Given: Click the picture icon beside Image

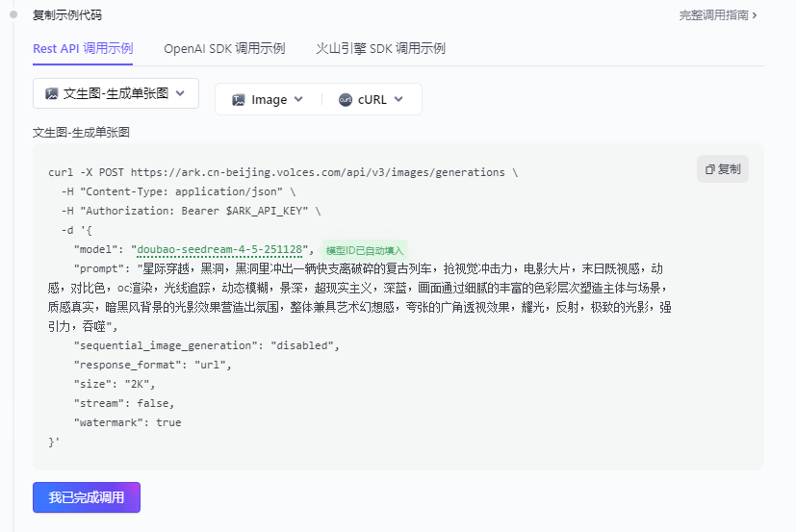Looking at the screenshot, I should click(x=238, y=99).
